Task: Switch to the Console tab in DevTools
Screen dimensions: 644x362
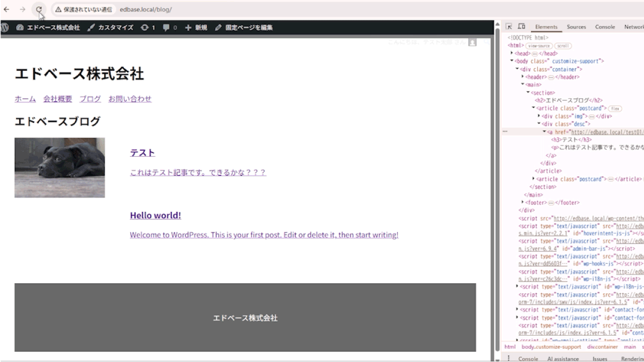Action: pyautogui.click(x=604, y=26)
